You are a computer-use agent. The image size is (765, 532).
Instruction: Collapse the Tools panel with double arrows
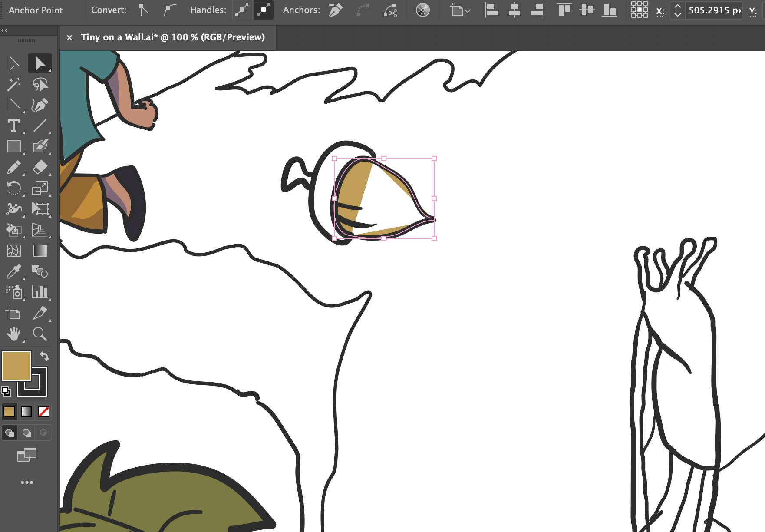click(4, 30)
